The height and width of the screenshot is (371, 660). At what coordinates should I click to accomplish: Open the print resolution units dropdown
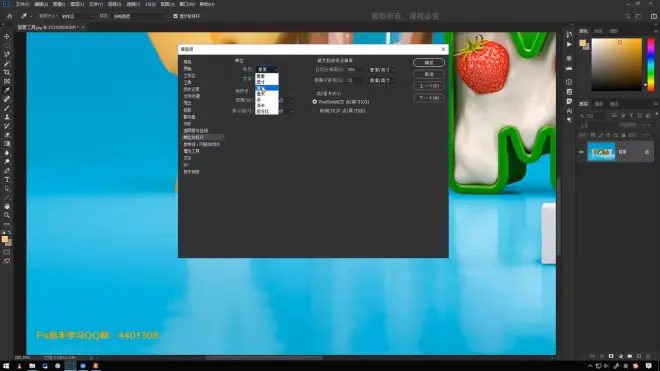pyautogui.click(x=382, y=70)
